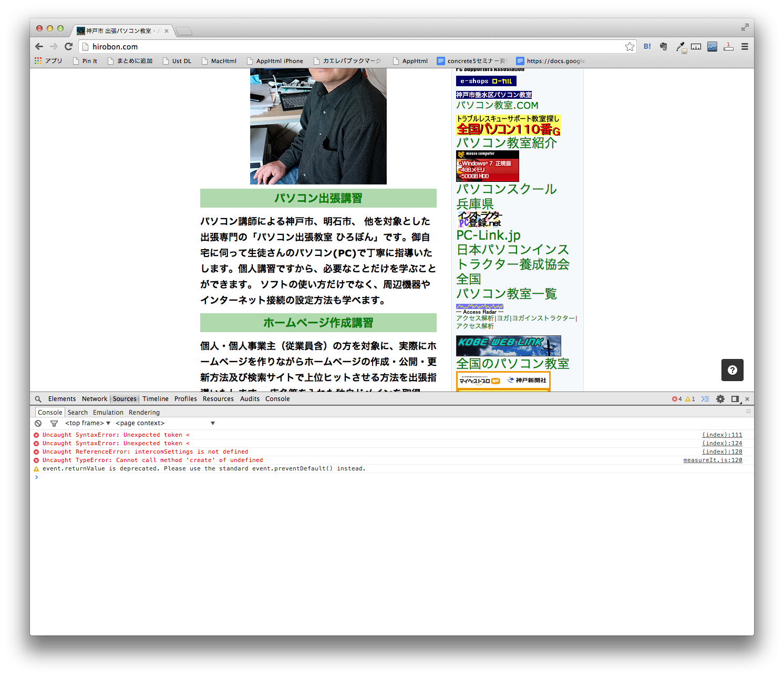The height and width of the screenshot is (677, 784).
Task: Open the (index):128 source link
Action: [x=722, y=452]
